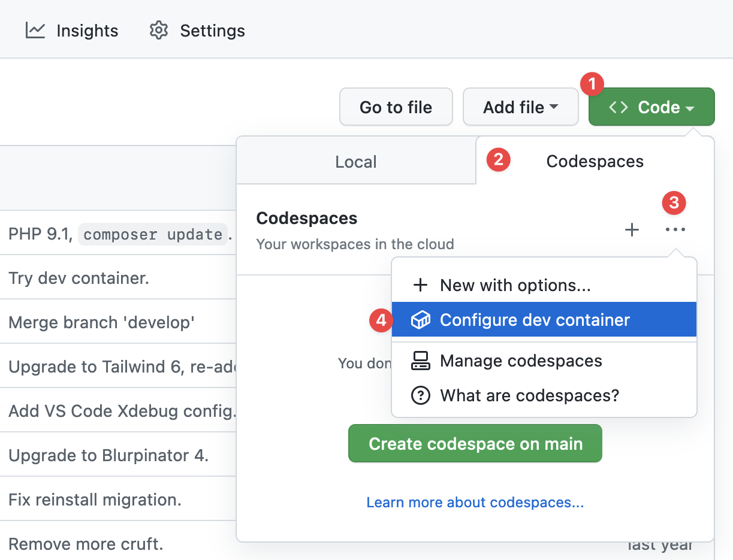Screen dimensions: 733x560
Task: Open the three-dot codespace options menu
Action: (675, 230)
